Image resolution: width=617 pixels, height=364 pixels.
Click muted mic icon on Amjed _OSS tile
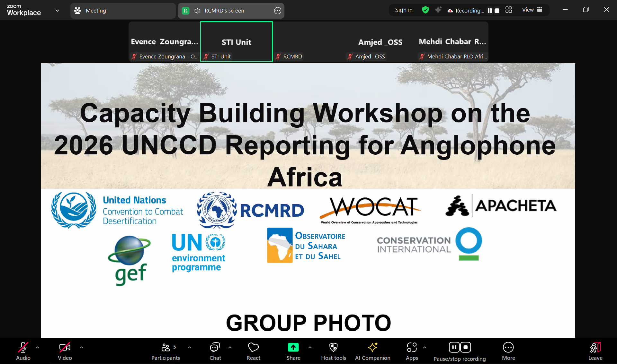[x=350, y=56]
